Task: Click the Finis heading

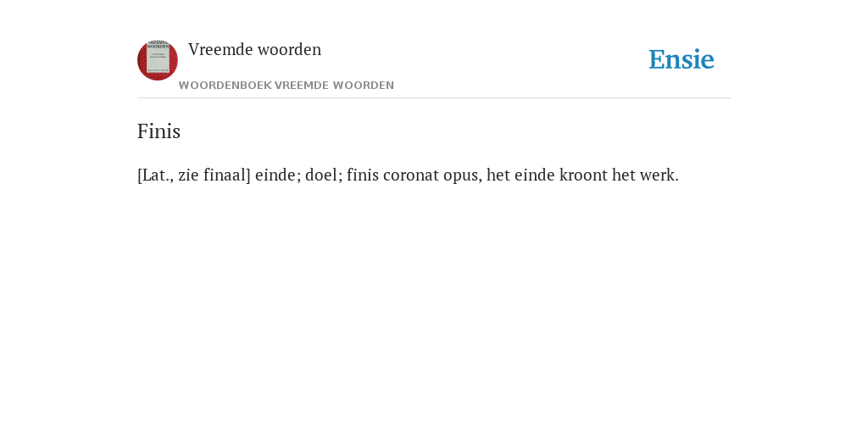Action: 159,131
